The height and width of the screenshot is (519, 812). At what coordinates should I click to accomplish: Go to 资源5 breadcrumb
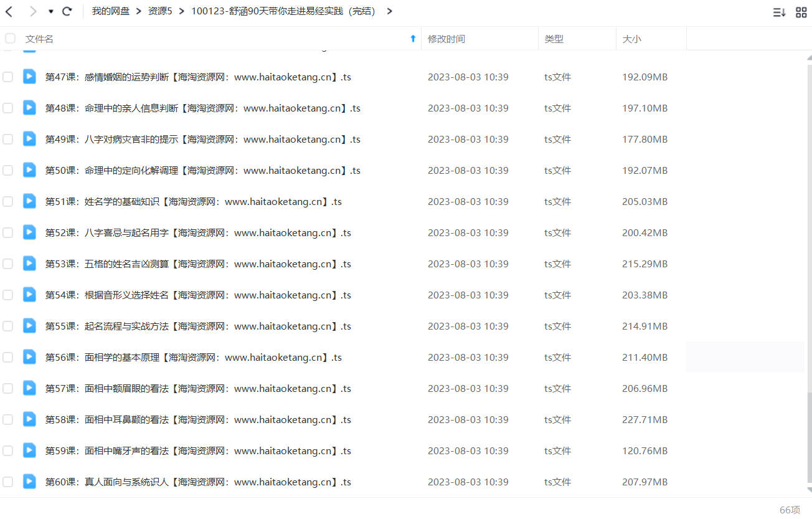tap(160, 11)
